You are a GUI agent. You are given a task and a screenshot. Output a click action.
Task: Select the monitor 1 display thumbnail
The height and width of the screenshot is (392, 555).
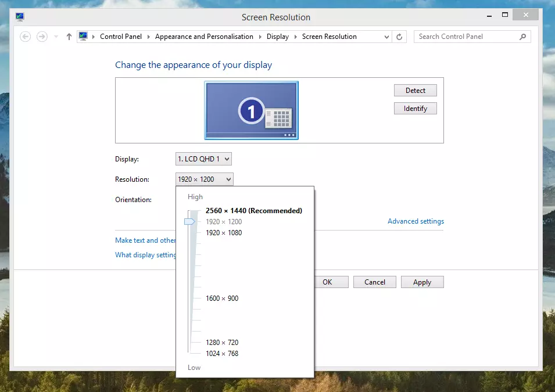(x=251, y=110)
